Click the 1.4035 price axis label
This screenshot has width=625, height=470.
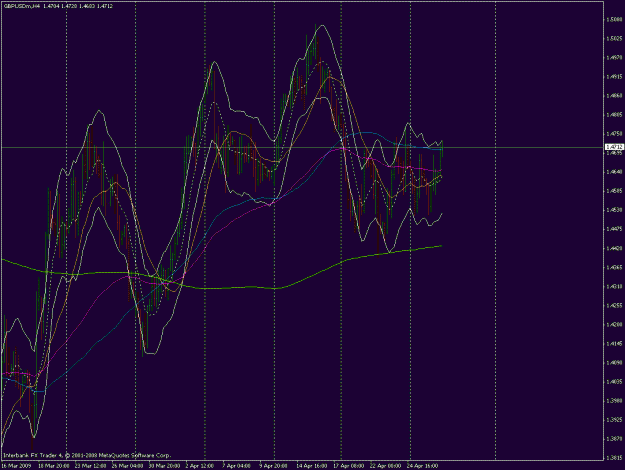click(x=614, y=382)
